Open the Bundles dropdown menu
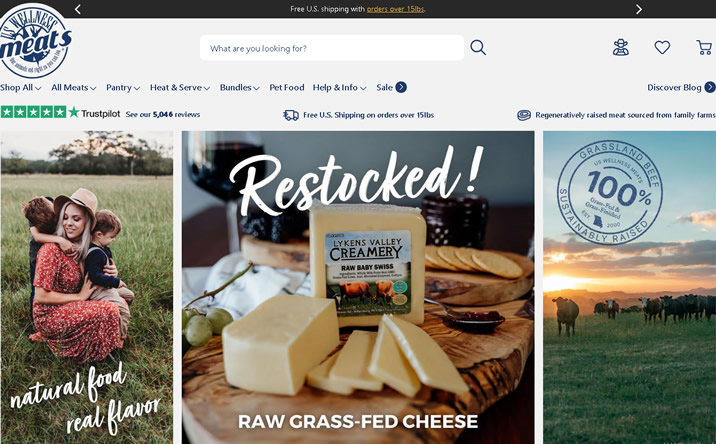This screenshot has width=716, height=444. 240,87
